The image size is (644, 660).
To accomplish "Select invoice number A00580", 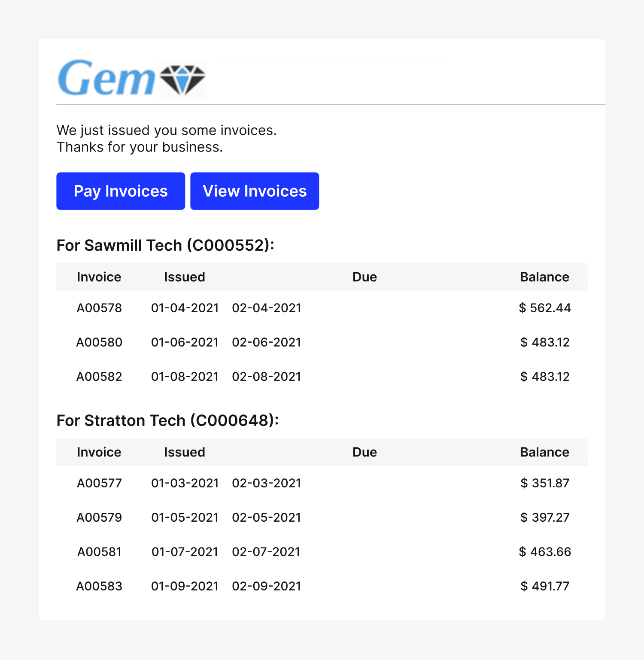I will [99, 342].
